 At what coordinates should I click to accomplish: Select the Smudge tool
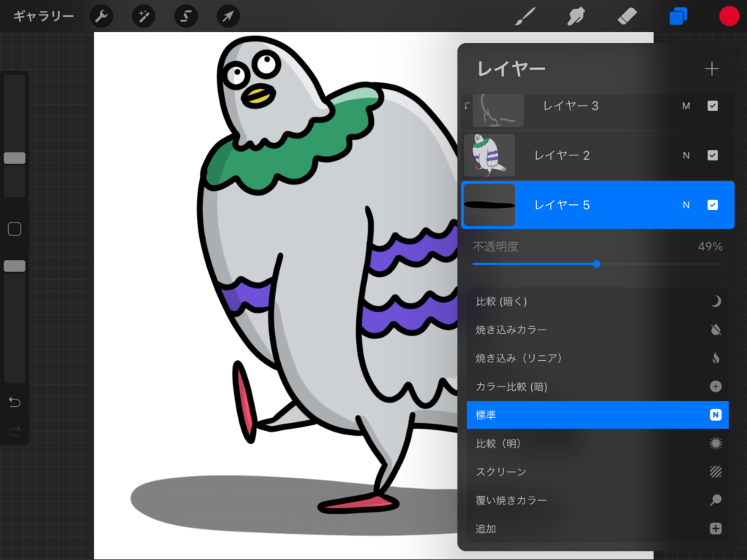coord(576,15)
